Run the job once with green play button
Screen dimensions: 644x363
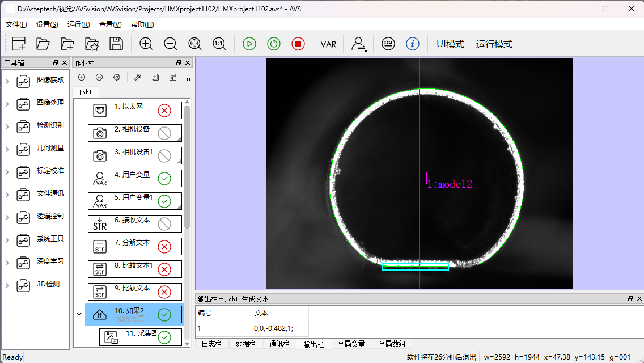click(x=249, y=44)
